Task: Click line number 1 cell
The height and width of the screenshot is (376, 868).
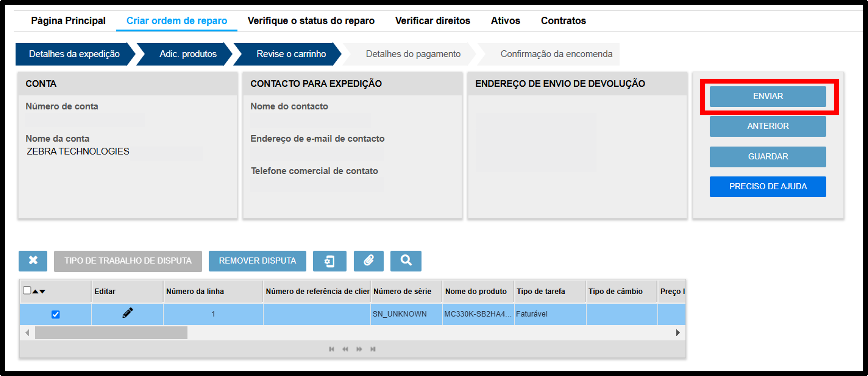Action: 213,314
